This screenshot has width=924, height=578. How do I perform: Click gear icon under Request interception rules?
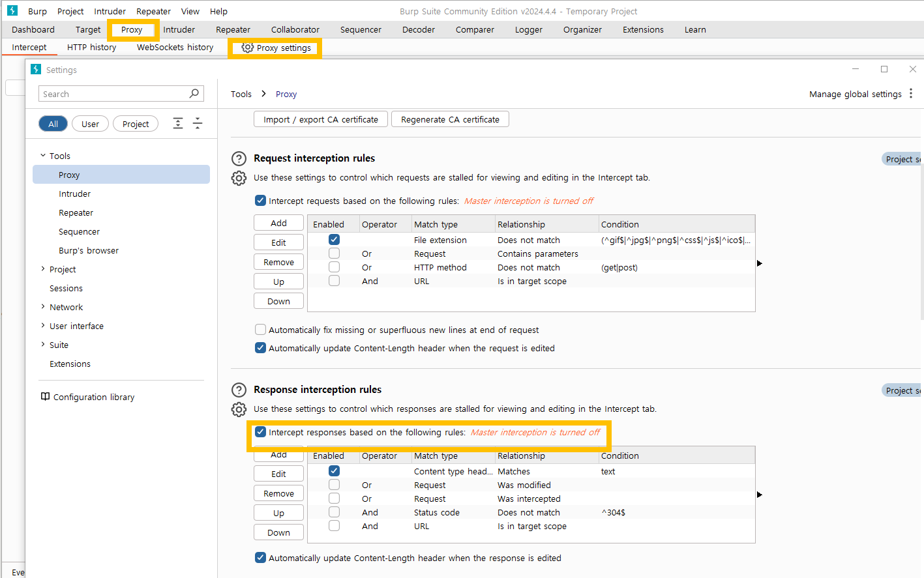239,178
